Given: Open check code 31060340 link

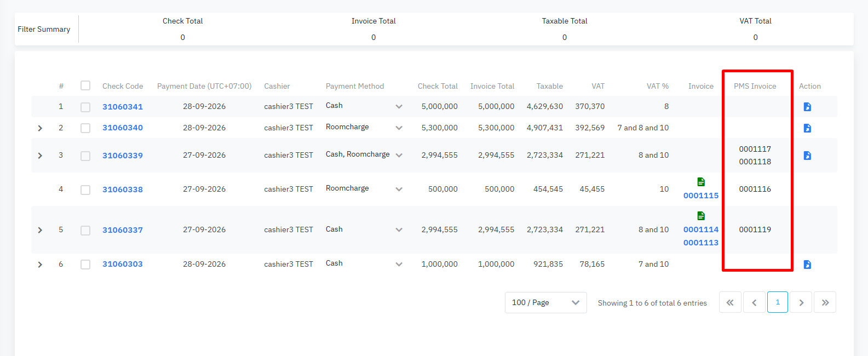Looking at the screenshot, I should pos(123,128).
